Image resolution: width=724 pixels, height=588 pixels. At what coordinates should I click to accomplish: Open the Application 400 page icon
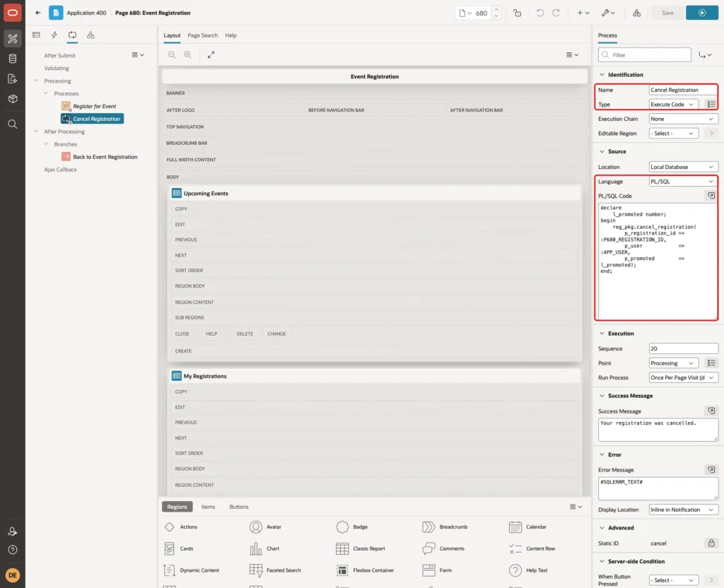click(x=56, y=13)
